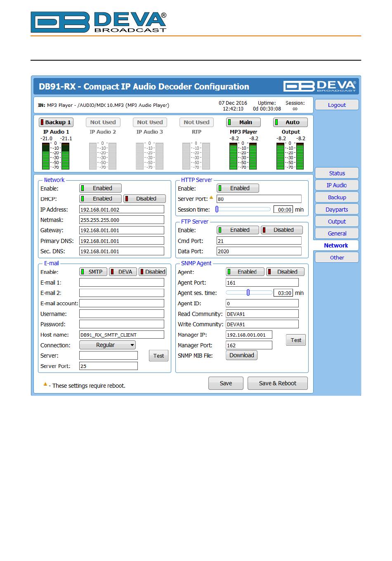Click the Manager IP field

click(x=249, y=335)
